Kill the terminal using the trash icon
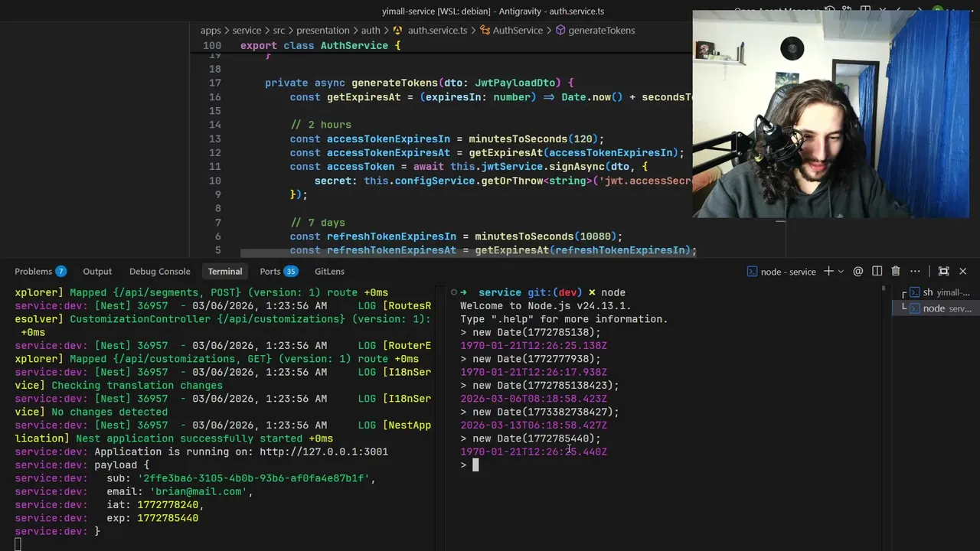The width and height of the screenshot is (980, 551). (896, 271)
